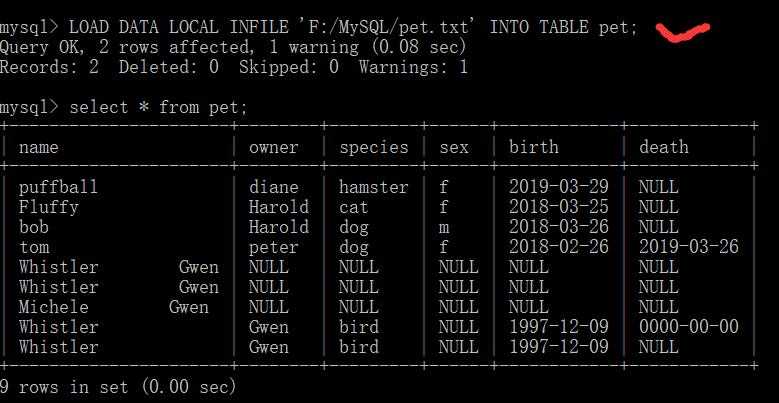
Task: Click the 'owner' column header
Action: 274,147
